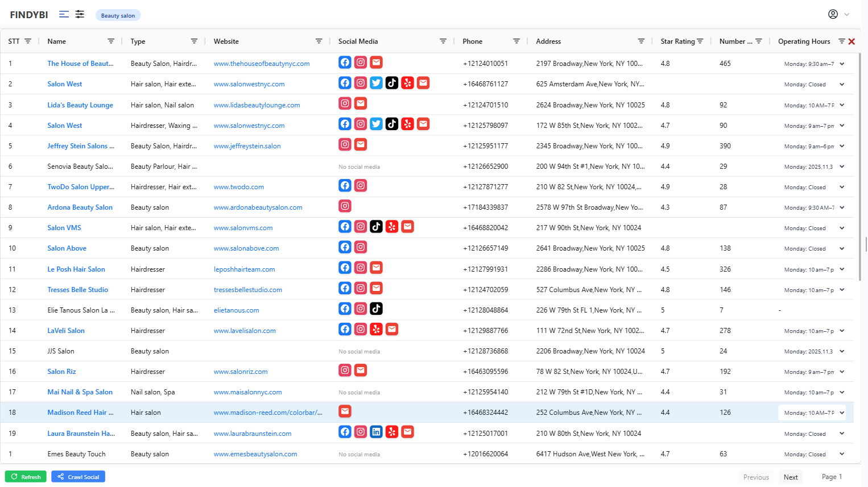Open Facebook icon for The House of Beauty
Screen dimensions: 868x487
click(345, 63)
